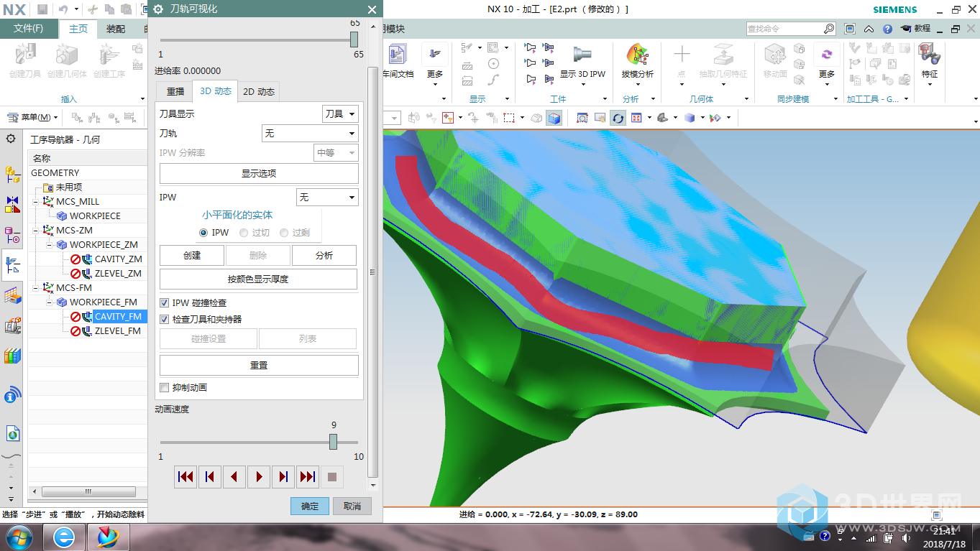
Task: Open the Constraint Navigator sidebar icon
Action: point(12,204)
